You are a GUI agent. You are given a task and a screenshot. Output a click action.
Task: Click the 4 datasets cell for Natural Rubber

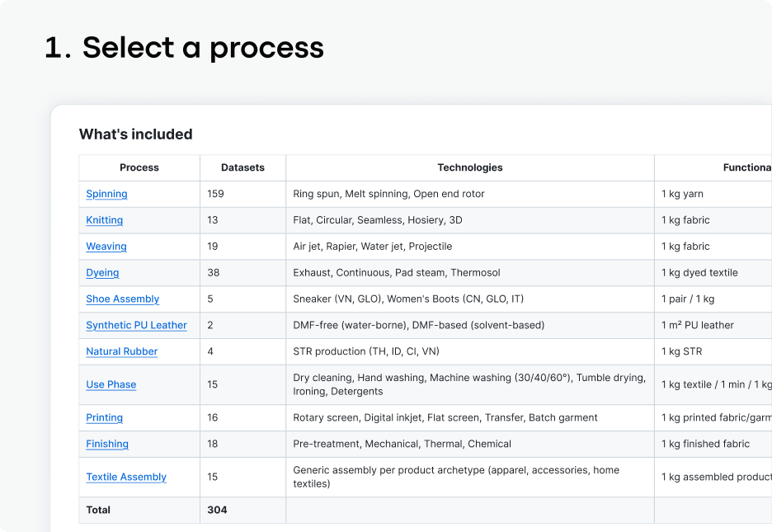pyautogui.click(x=242, y=351)
